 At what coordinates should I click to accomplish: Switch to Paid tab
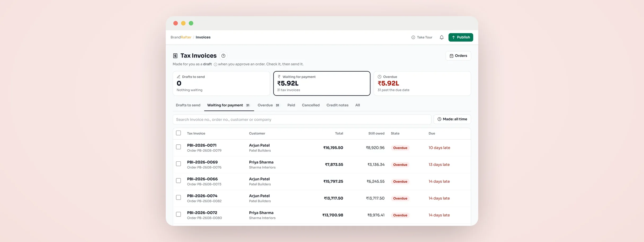(x=291, y=105)
